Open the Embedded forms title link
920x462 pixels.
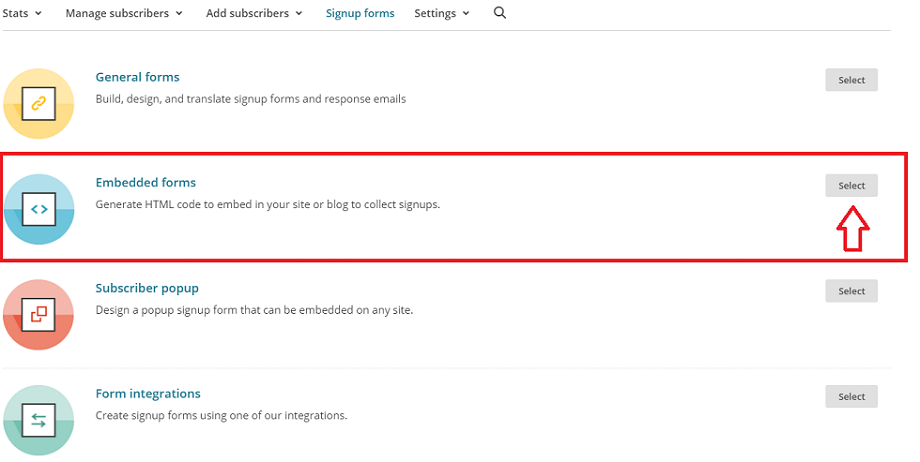coord(146,183)
